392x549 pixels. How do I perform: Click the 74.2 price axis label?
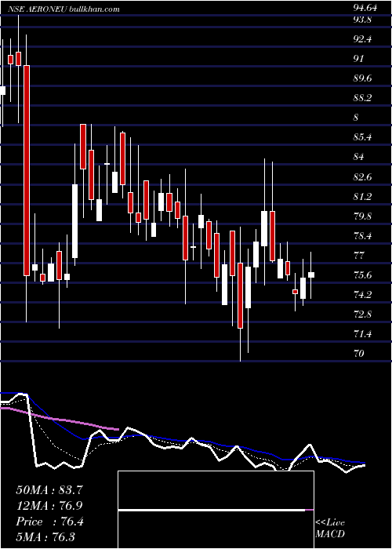362,295
